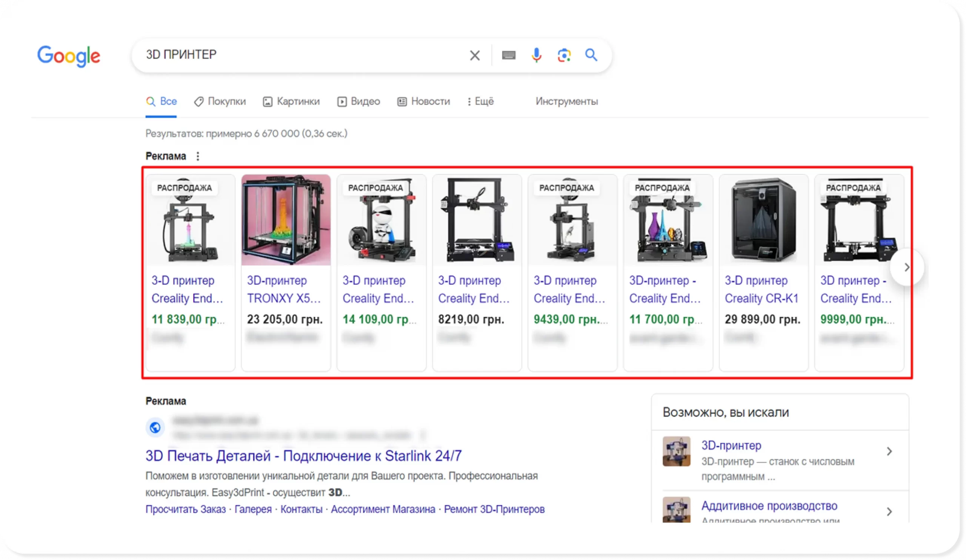Expand the Аддитивное производство suggestion chevron

[x=890, y=511]
